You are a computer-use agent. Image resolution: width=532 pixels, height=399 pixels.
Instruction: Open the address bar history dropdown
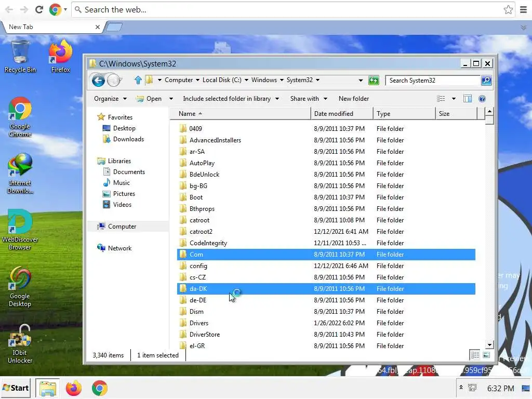361,81
